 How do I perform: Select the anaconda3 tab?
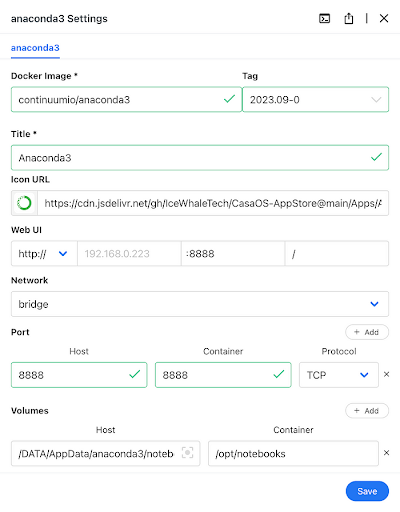tap(35, 48)
